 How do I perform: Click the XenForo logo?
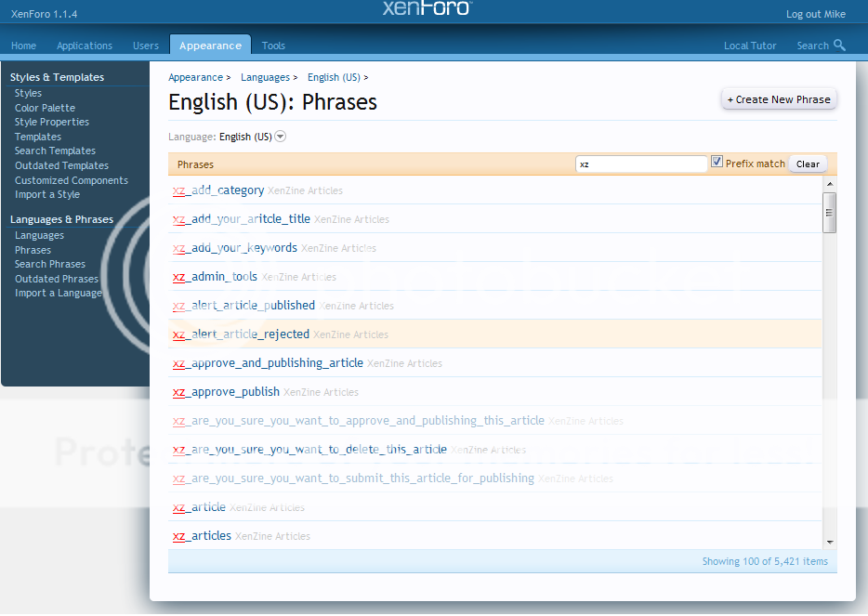point(427,10)
